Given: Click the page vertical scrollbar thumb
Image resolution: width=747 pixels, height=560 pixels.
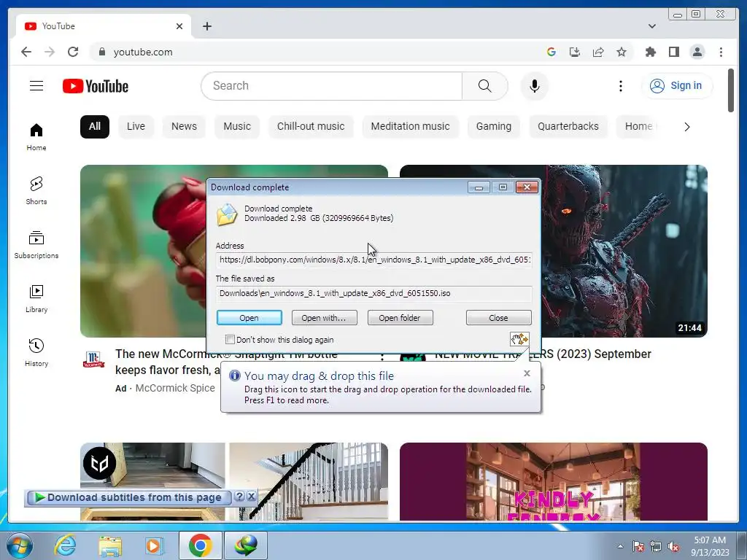Looking at the screenshot, I should tap(731, 90).
